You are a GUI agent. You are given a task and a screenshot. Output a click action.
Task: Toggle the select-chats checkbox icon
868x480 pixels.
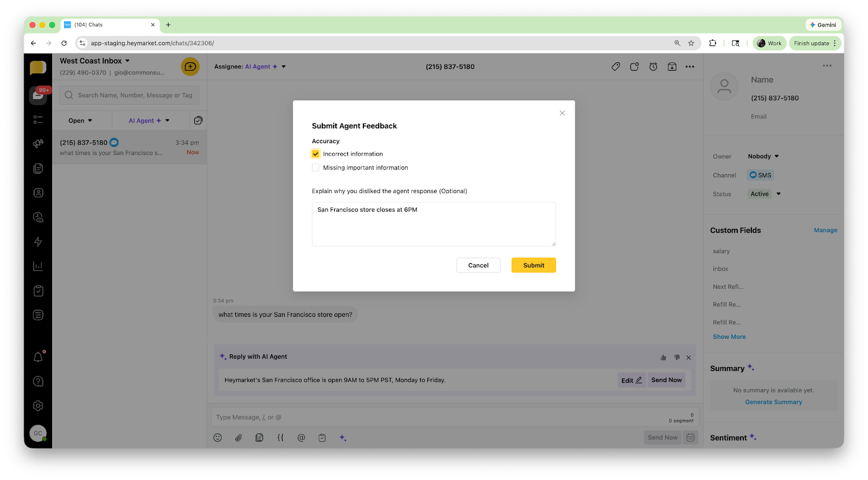coord(198,120)
